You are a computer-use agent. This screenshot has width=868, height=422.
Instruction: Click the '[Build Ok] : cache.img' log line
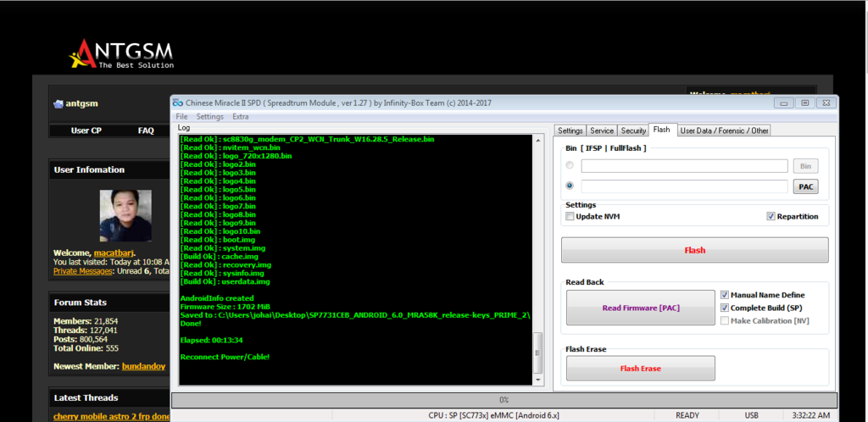pos(220,257)
